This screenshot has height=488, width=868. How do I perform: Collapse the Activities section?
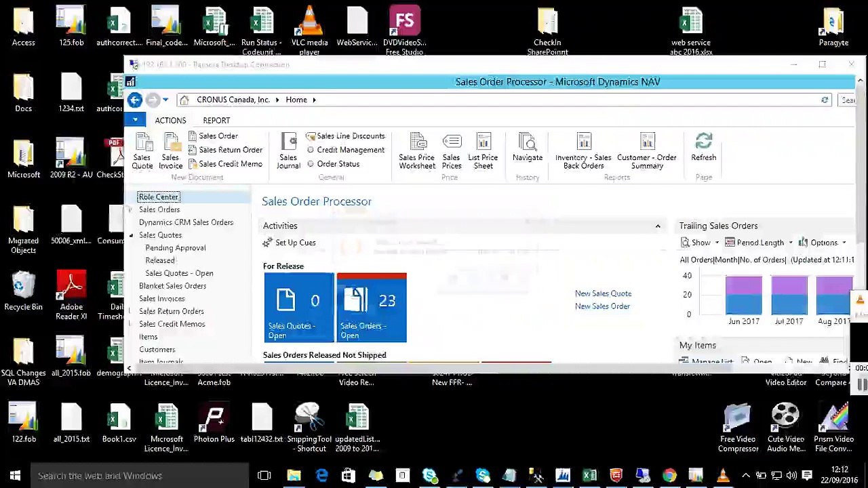coord(657,226)
